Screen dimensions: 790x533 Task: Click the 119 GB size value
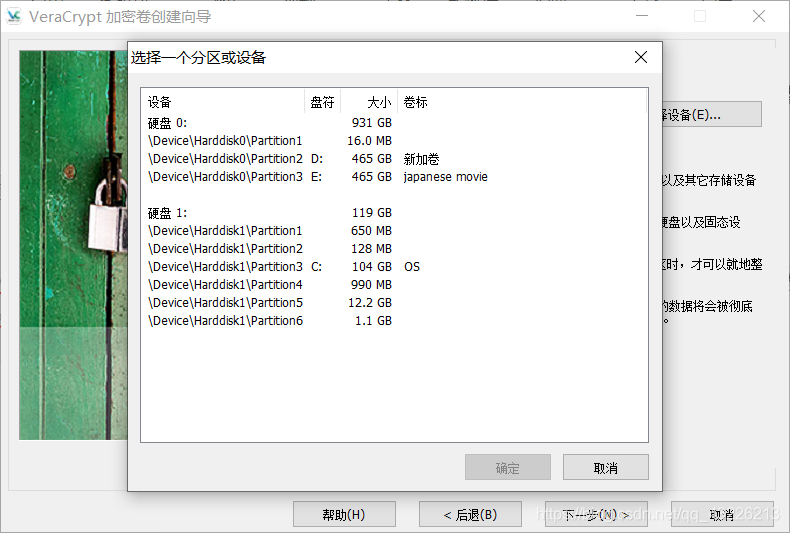pos(372,213)
